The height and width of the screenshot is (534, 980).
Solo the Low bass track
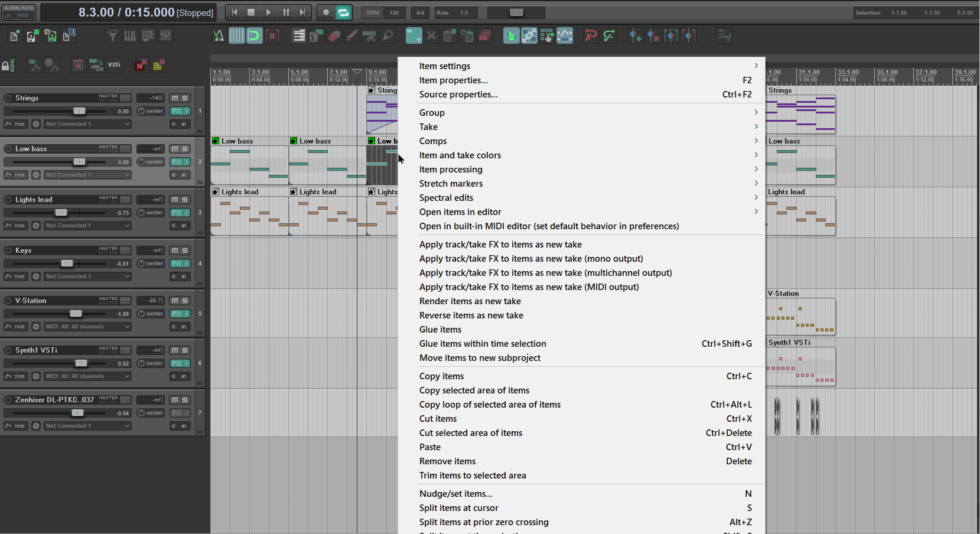(185, 149)
